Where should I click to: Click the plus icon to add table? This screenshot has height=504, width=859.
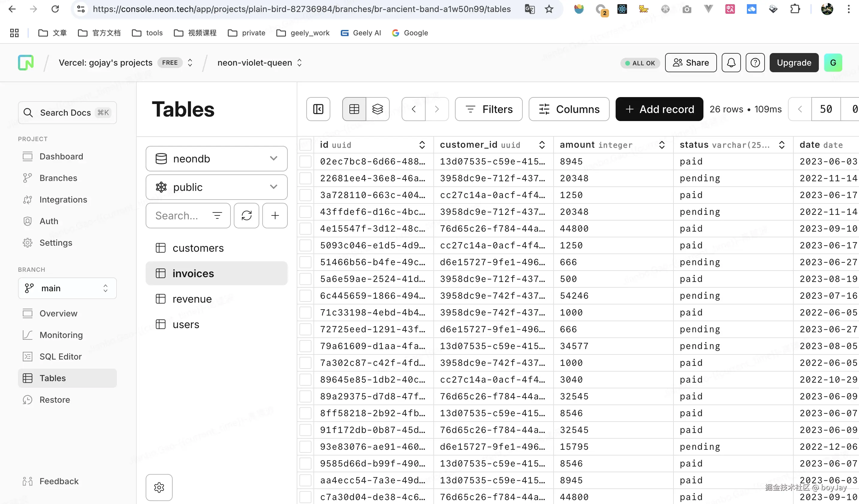pyautogui.click(x=275, y=216)
